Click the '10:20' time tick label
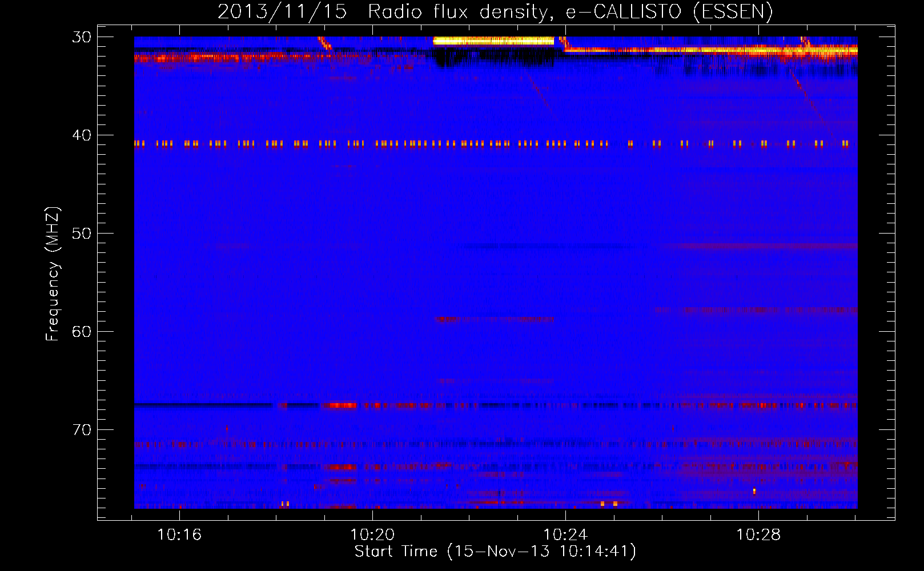This screenshot has width=924, height=571. (372, 535)
